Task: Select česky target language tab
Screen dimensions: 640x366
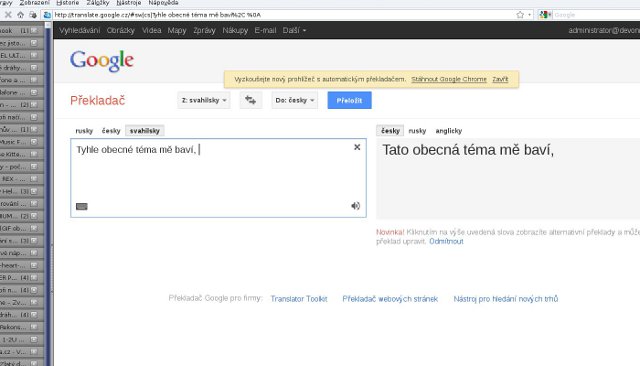Action: click(390, 131)
